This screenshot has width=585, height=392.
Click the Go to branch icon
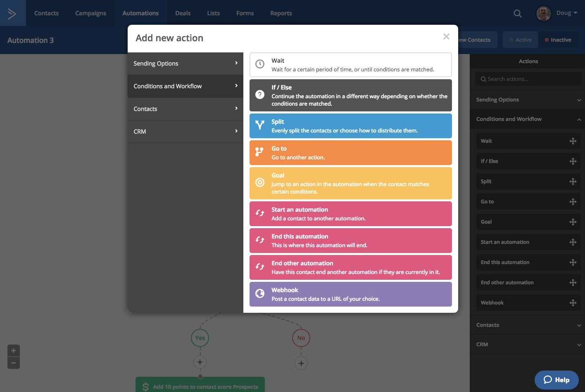coord(259,152)
